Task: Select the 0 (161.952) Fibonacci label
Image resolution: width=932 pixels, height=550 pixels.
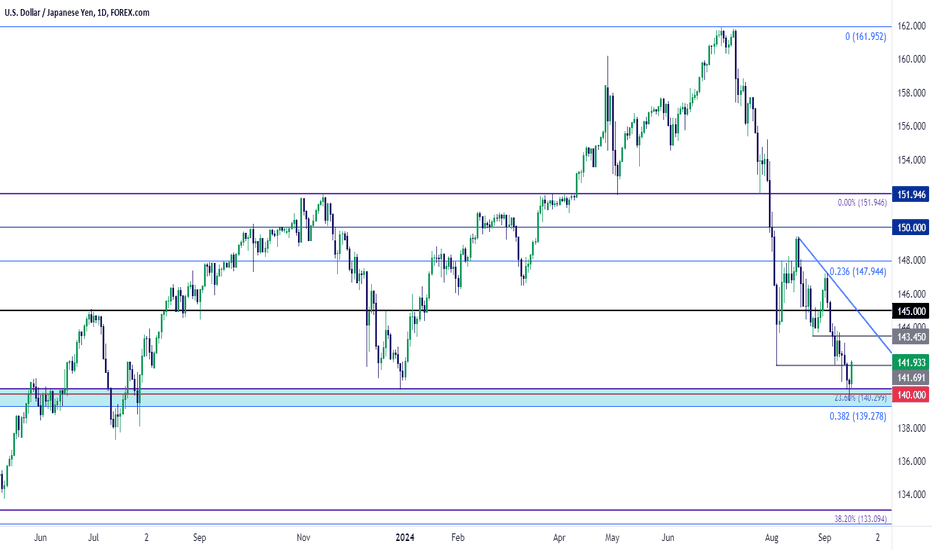Action: (865, 36)
